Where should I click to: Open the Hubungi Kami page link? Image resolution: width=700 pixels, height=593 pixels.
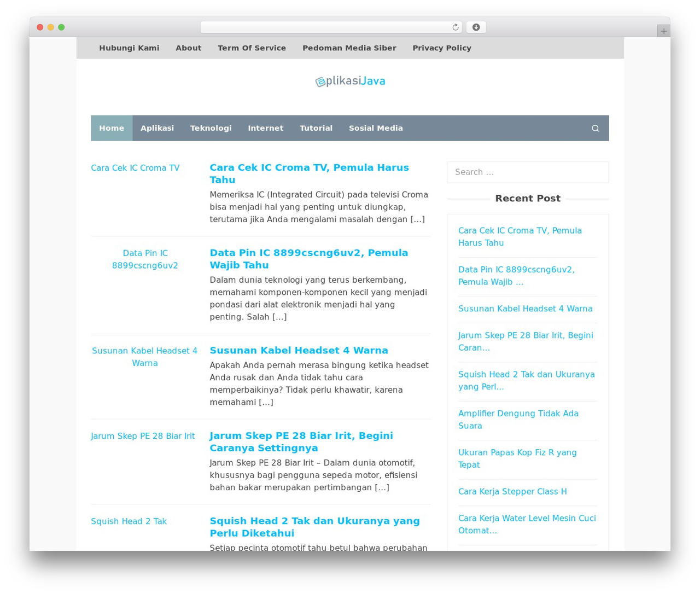129,48
